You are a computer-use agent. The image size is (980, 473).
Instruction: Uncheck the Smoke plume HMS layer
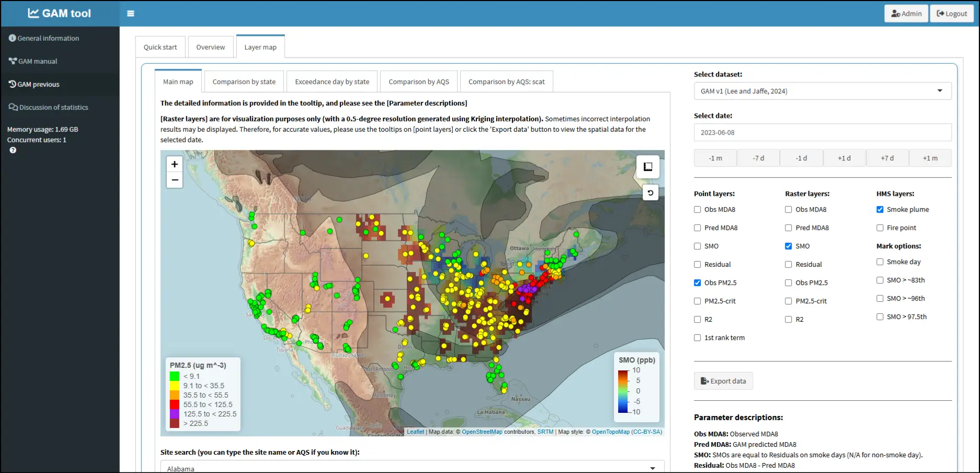pyautogui.click(x=880, y=209)
